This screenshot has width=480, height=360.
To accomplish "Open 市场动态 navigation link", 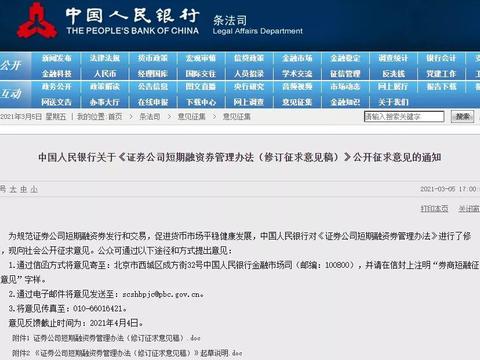I will 345,87.
